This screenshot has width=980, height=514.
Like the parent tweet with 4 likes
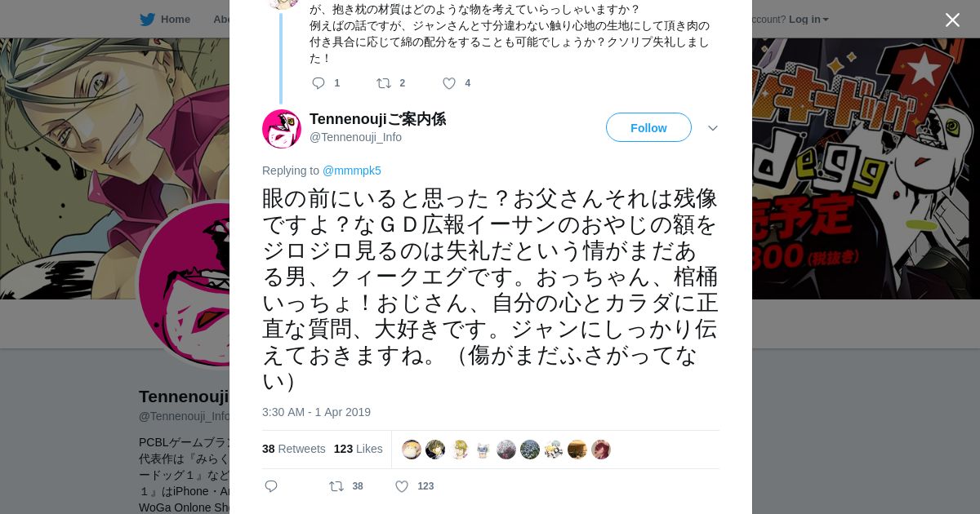click(x=449, y=83)
